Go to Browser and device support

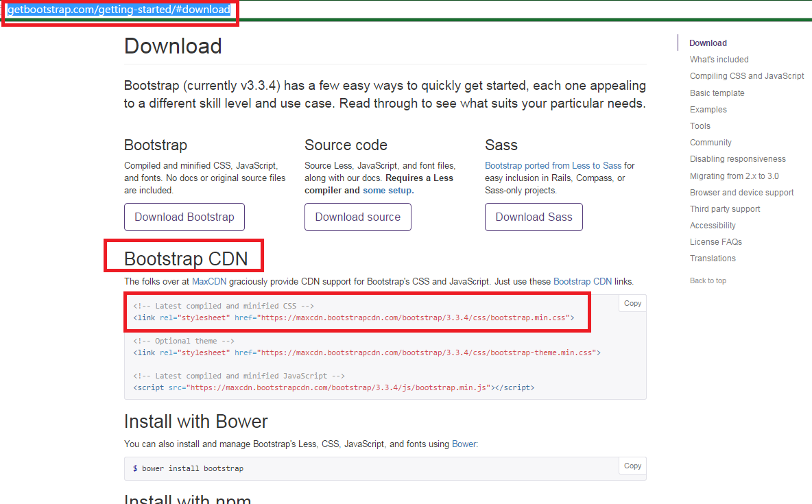pyautogui.click(x=742, y=192)
